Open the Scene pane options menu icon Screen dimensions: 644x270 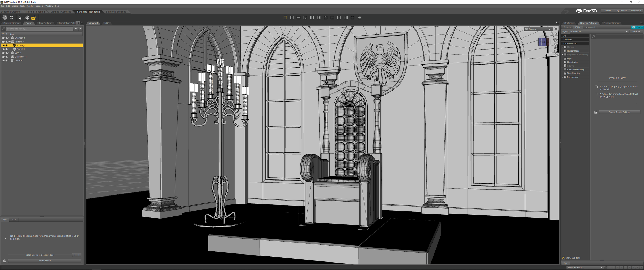[82, 23]
